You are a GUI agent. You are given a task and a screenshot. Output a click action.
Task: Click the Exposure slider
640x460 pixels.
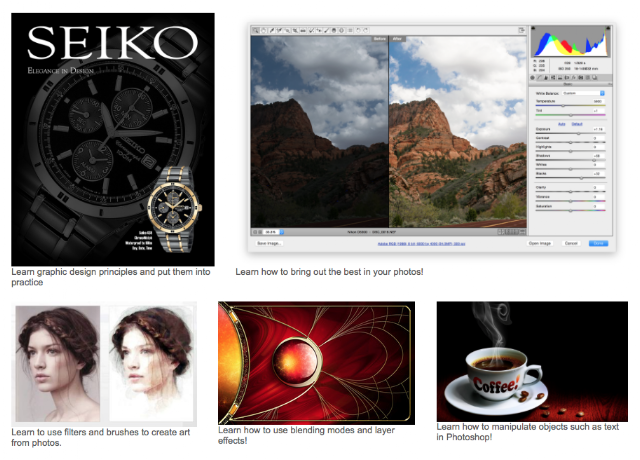click(x=570, y=133)
